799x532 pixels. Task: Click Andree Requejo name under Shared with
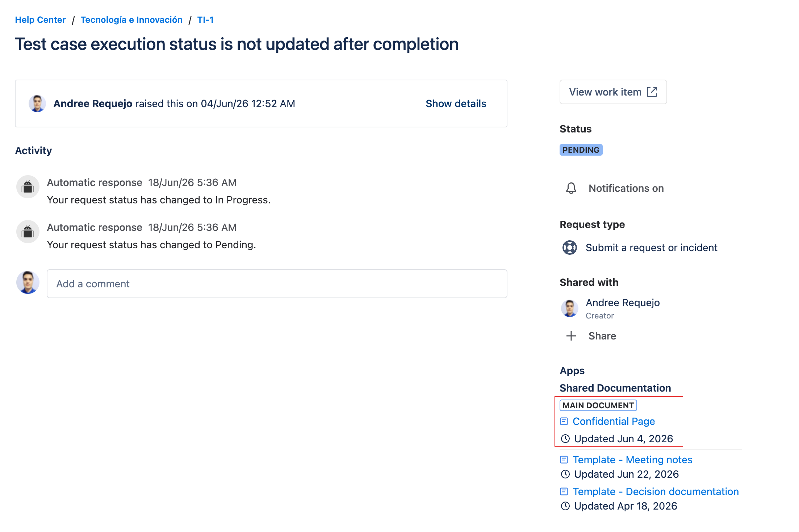pos(623,303)
